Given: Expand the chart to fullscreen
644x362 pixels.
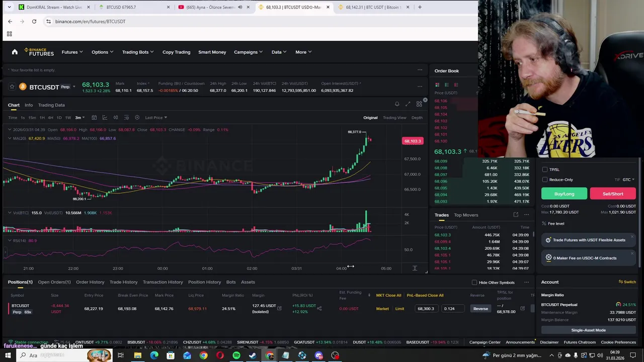Looking at the screenshot, I should tap(408, 104).
